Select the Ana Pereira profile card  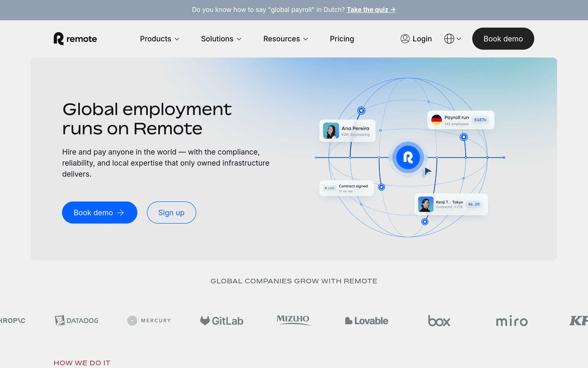click(347, 131)
